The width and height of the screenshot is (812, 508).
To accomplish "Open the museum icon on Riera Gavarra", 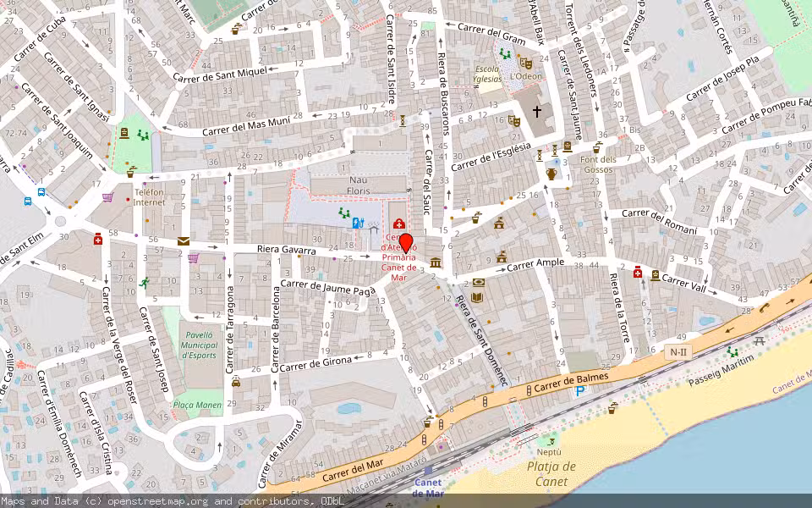I will (436, 262).
